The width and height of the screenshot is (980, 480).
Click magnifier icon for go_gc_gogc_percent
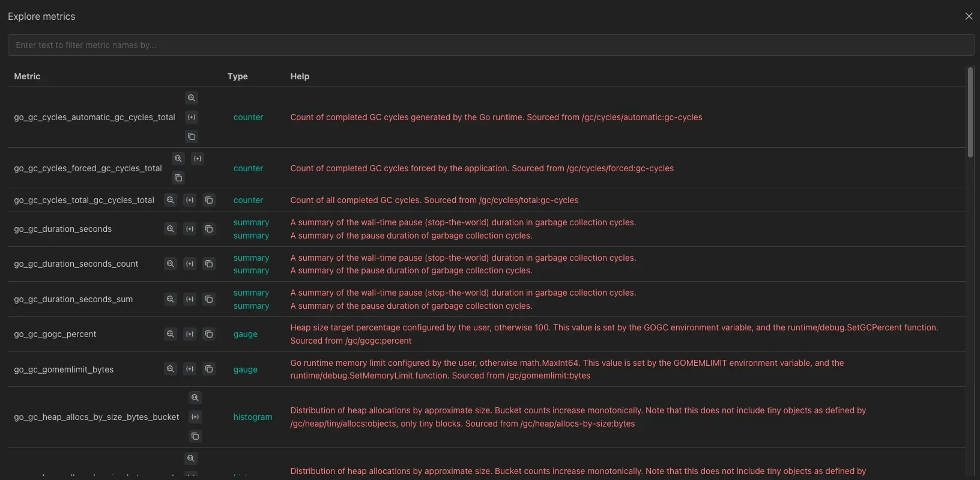[x=171, y=334]
